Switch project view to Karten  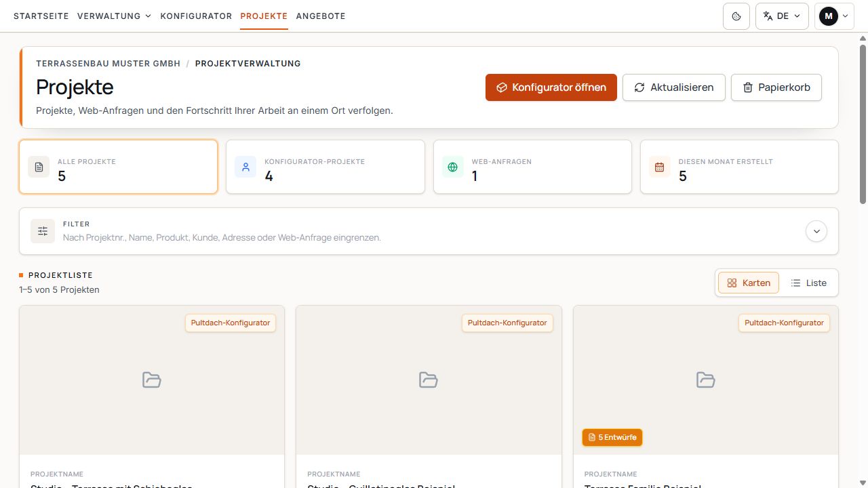(x=749, y=283)
